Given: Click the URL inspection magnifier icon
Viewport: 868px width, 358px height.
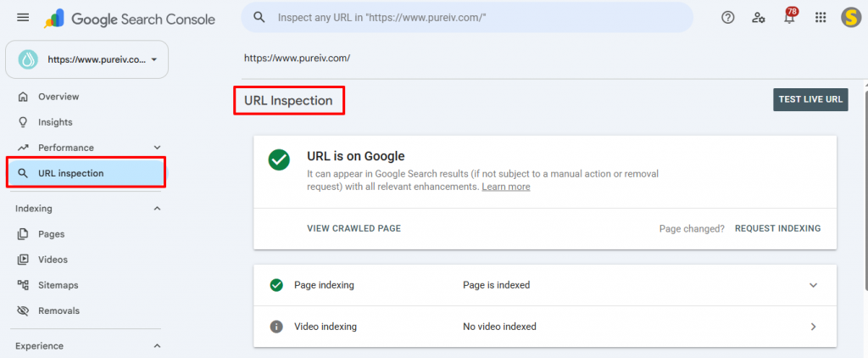Looking at the screenshot, I should click(x=23, y=173).
